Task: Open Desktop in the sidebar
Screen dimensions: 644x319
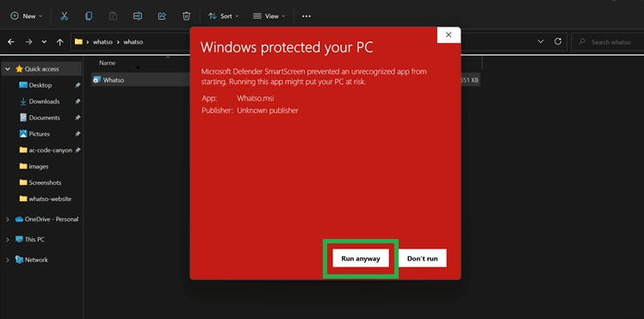Action: coord(40,85)
